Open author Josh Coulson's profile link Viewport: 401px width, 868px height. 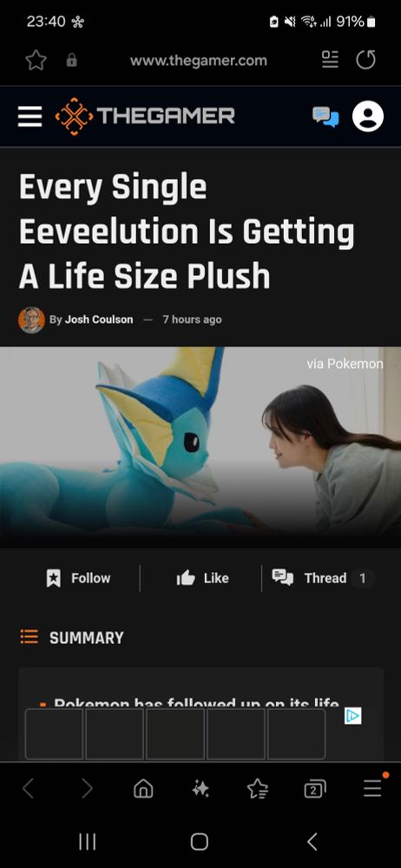coord(99,319)
